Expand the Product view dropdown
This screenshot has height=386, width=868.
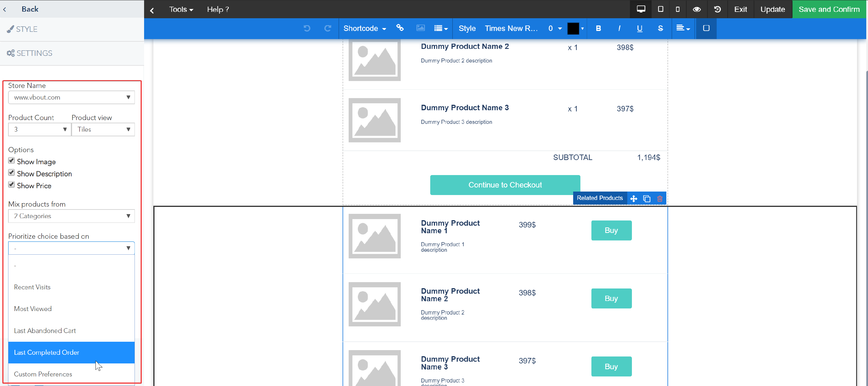(x=103, y=129)
